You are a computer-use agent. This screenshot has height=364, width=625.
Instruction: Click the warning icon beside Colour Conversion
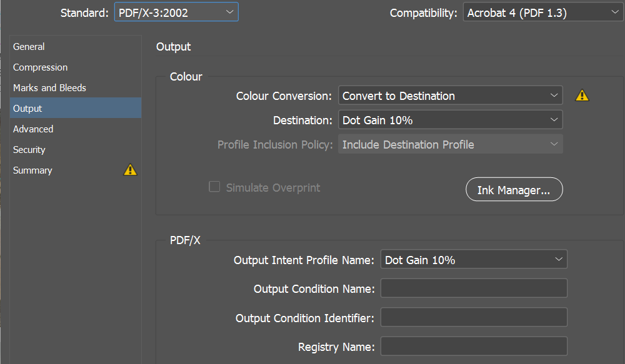pyautogui.click(x=582, y=96)
